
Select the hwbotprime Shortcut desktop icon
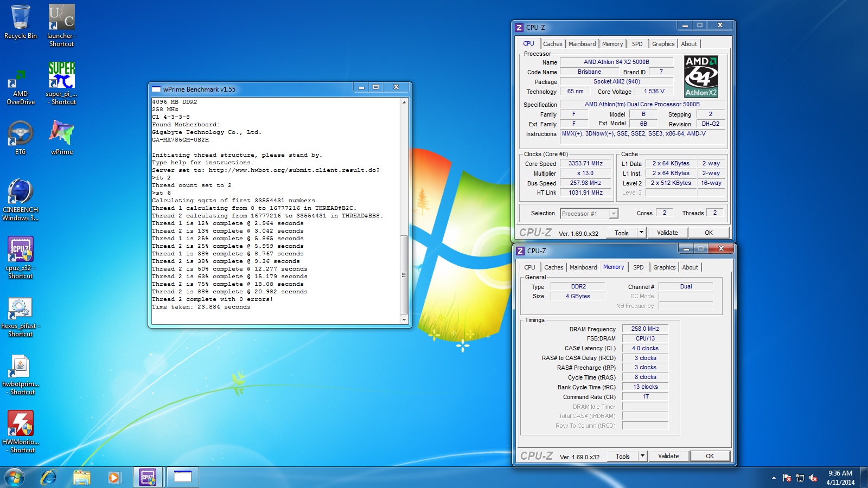click(x=21, y=375)
